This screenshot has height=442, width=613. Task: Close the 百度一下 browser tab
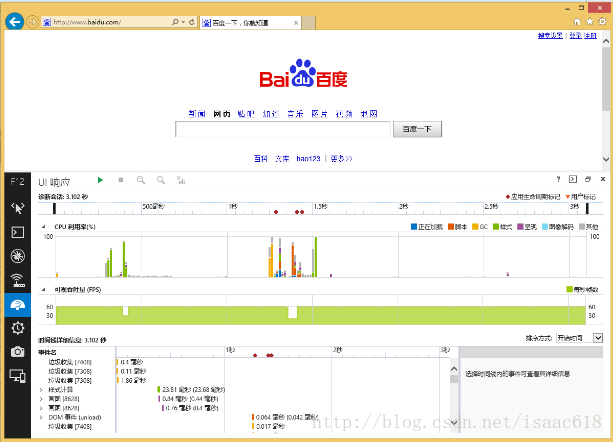tap(296, 23)
